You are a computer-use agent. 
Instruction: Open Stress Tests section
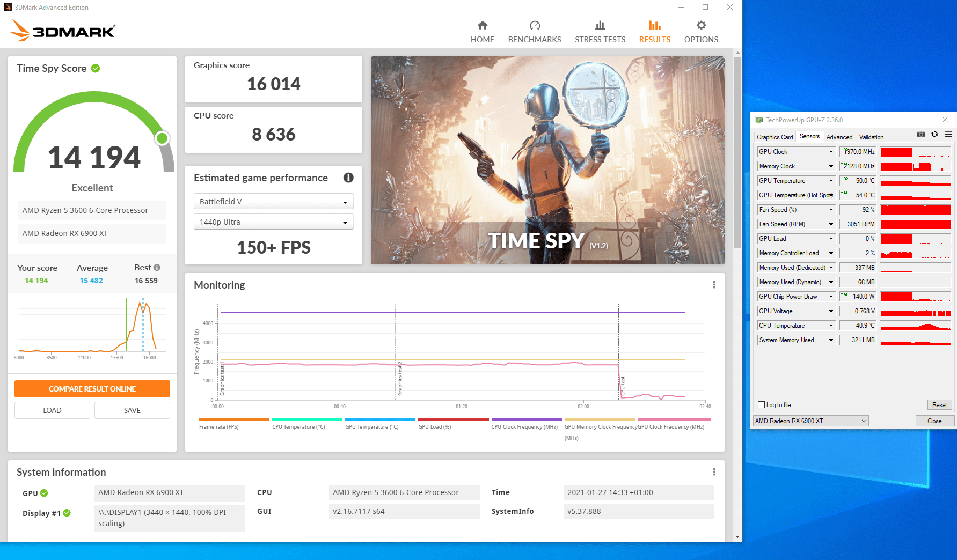click(600, 32)
